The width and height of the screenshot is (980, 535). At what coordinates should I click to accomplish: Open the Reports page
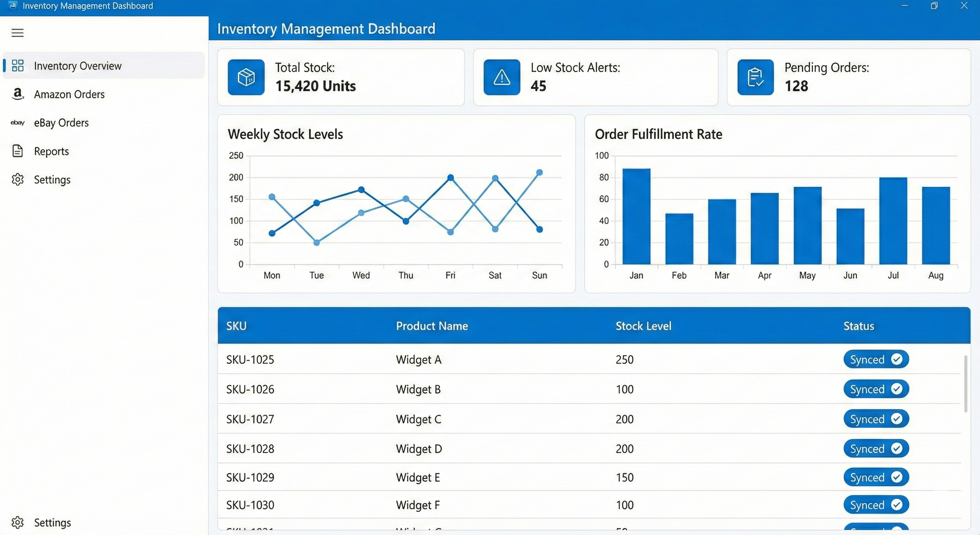pyautogui.click(x=52, y=151)
